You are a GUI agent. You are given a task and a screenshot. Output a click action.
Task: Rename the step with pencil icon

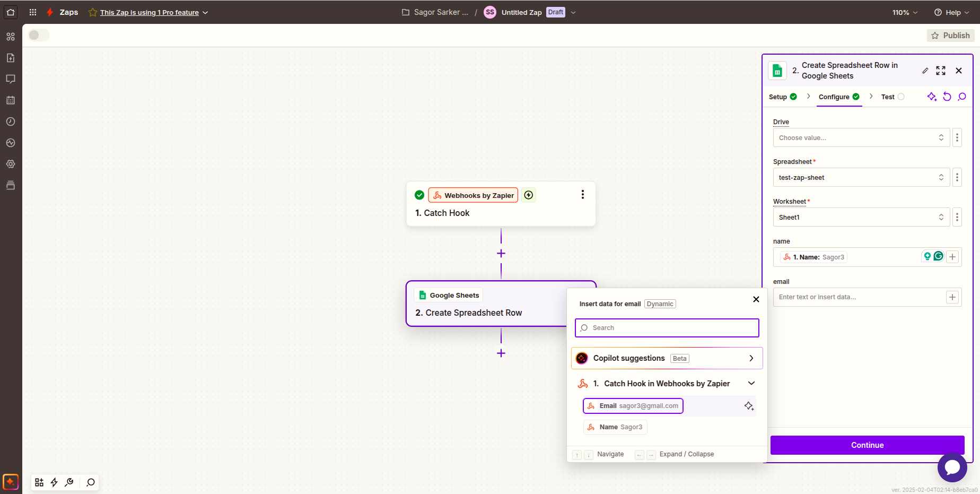click(x=925, y=71)
